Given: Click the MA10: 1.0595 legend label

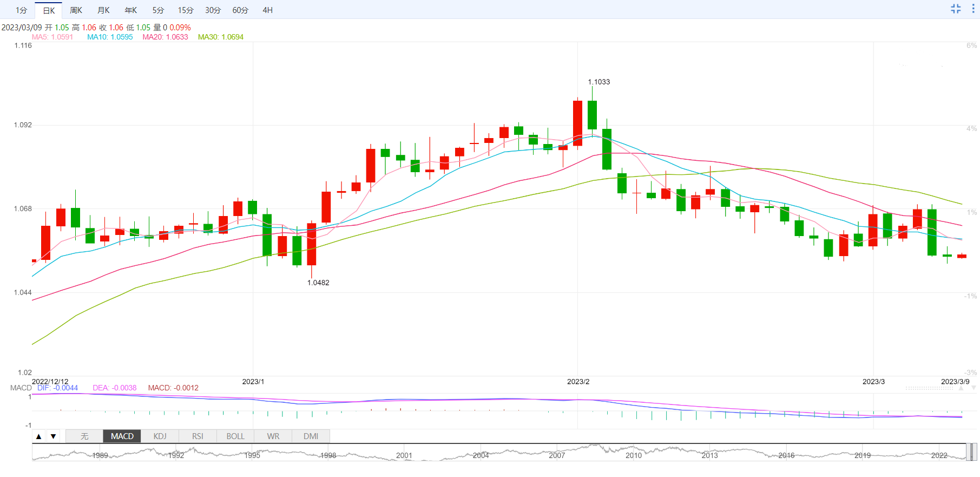Looking at the screenshot, I should (110, 37).
